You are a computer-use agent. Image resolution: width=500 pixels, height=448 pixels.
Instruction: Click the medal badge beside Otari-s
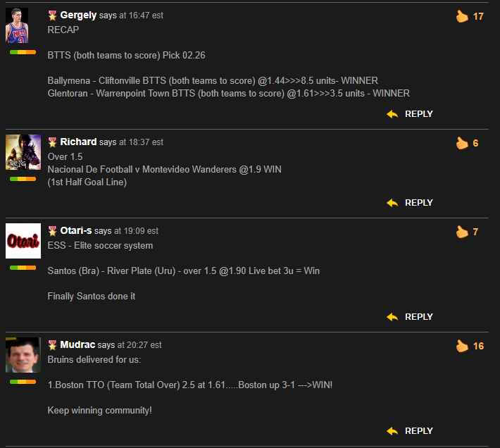pyautogui.click(x=52, y=231)
